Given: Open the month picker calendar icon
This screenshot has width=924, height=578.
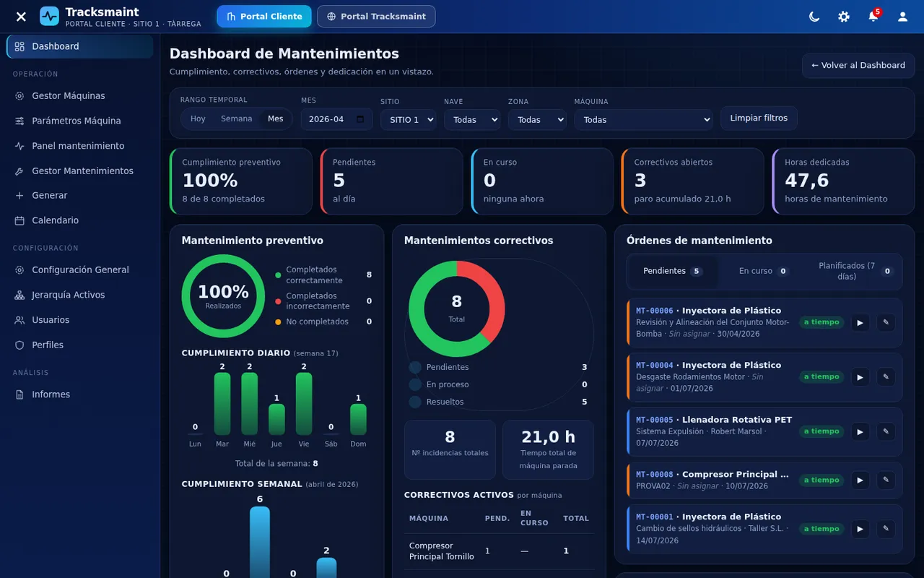Looking at the screenshot, I should point(360,119).
